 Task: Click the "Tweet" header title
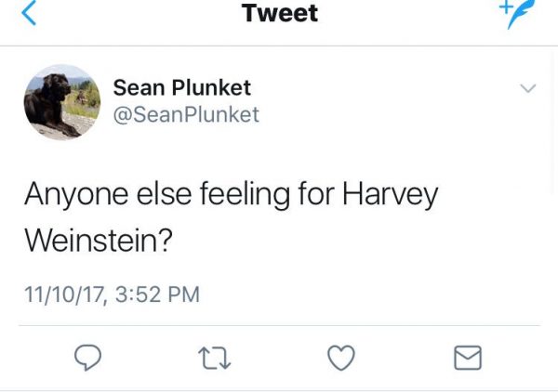(279, 13)
